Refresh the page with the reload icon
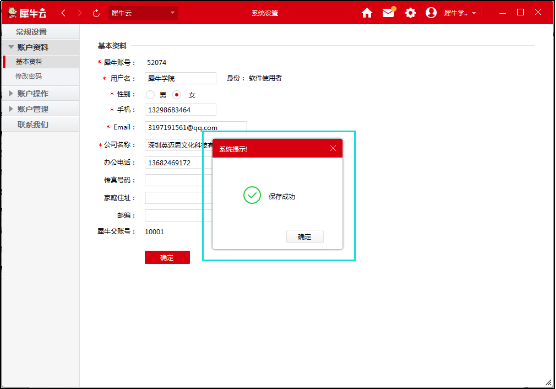This screenshot has width=556, height=389. [96, 13]
